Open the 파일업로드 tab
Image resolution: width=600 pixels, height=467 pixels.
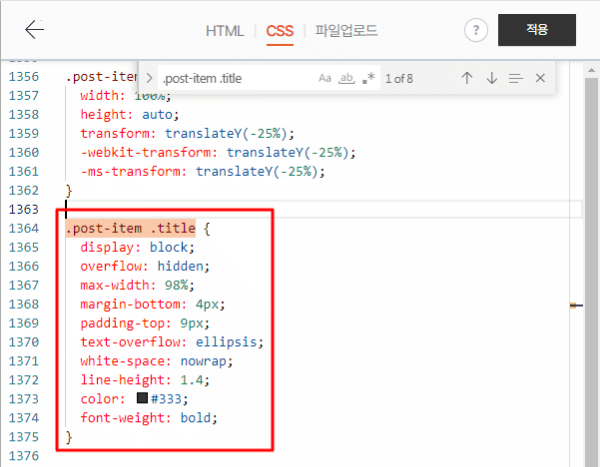coord(346,31)
